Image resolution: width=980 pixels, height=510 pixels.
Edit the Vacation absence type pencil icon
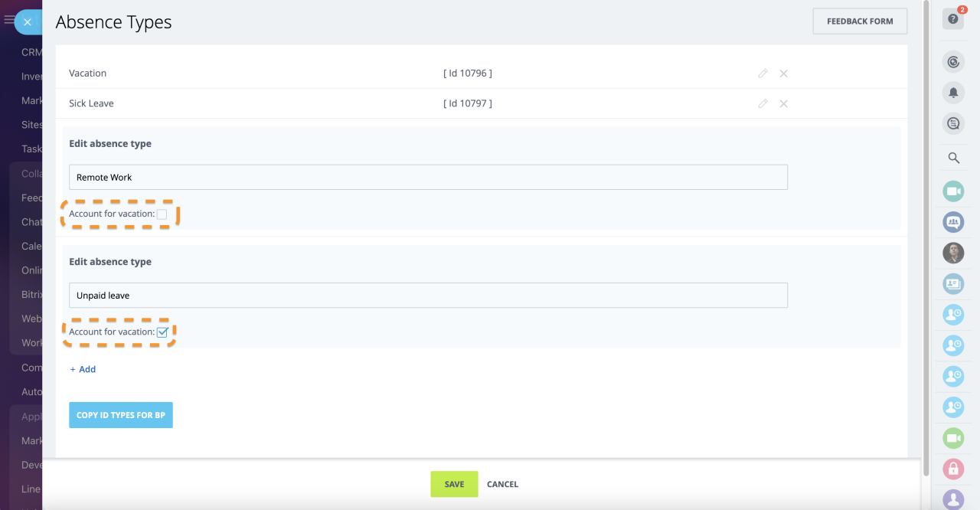point(763,74)
